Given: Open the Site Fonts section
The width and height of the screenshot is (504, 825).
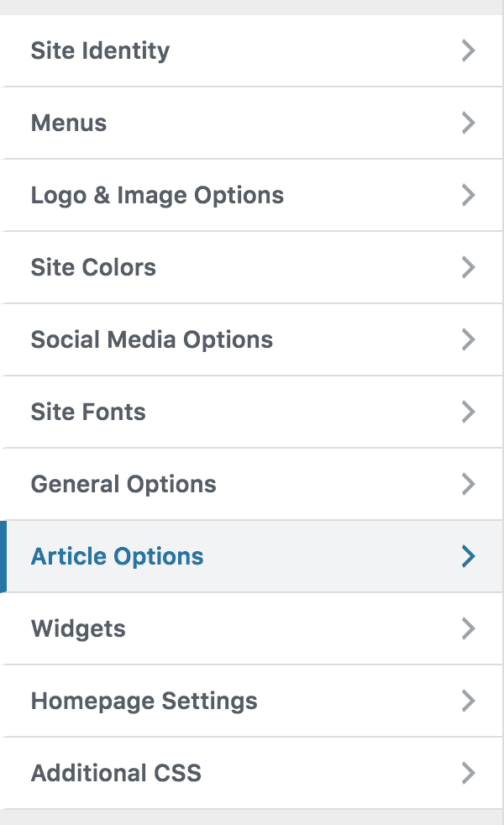Looking at the screenshot, I should pyautogui.click(x=251, y=412).
